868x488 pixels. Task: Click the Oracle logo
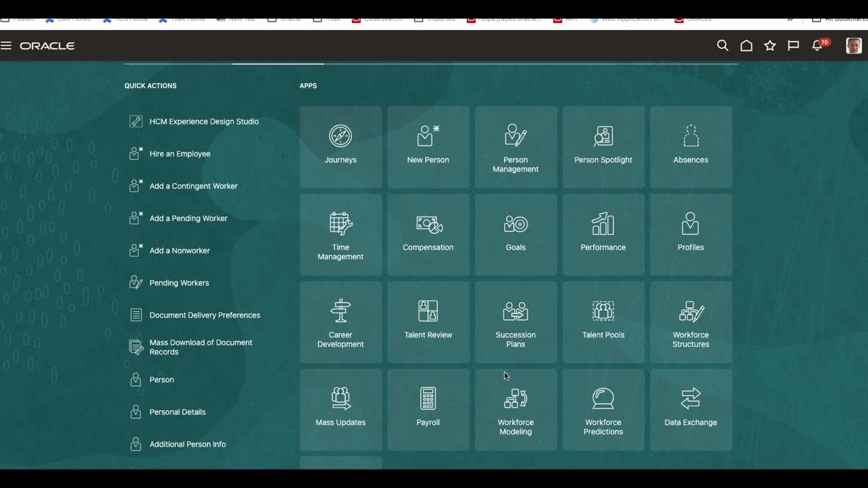click(47, 46)
